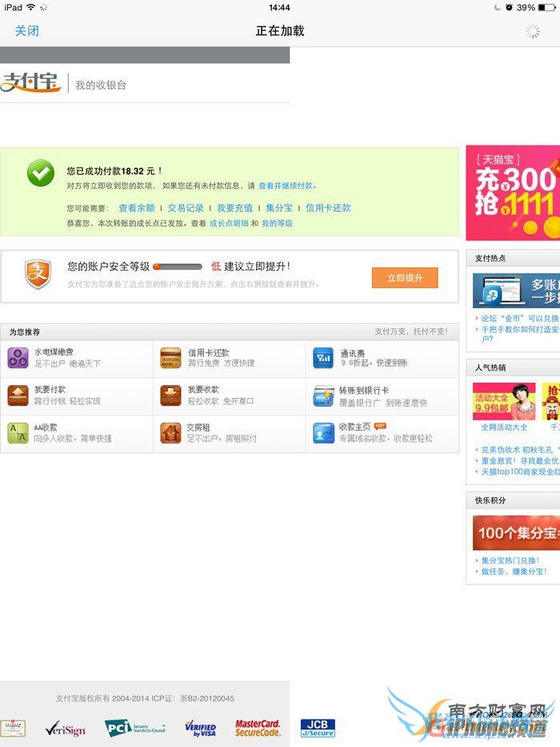Image resolution: width=560 pixels, height=747 pixels.
Task: Open the 做任务，赚集分宝 link
Action: pyautogui.click(x=514, y=571)
